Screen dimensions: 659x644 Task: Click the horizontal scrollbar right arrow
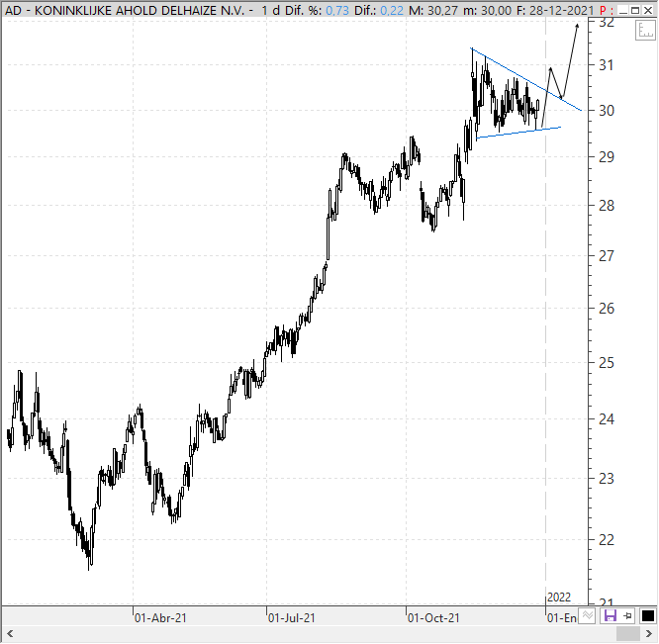coord(649,633)
